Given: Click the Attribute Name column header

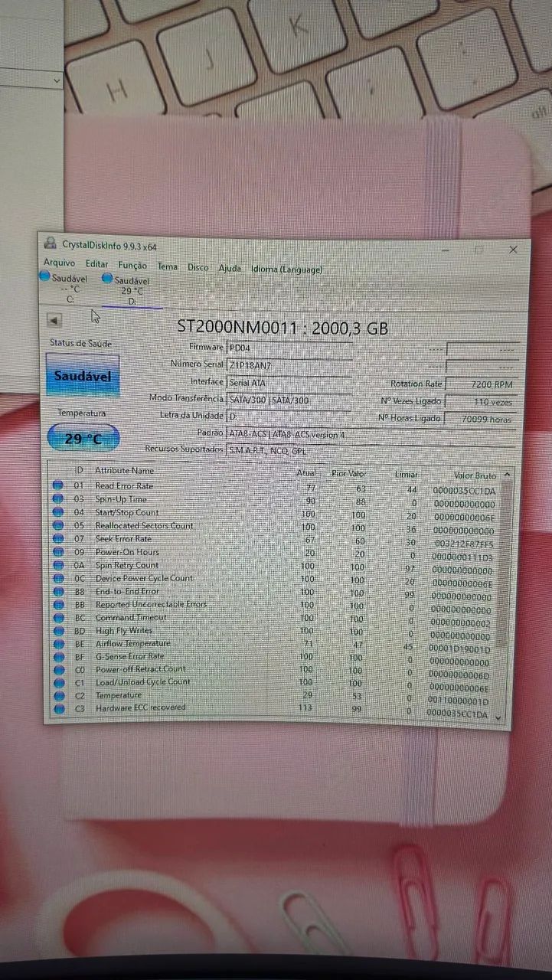Looking at the screenshot, I should tap(124, 470).
